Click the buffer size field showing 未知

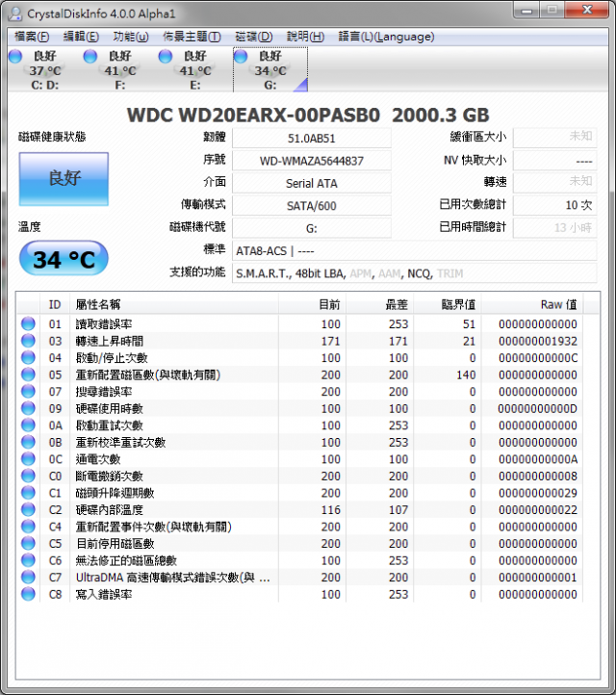[554, 138]
